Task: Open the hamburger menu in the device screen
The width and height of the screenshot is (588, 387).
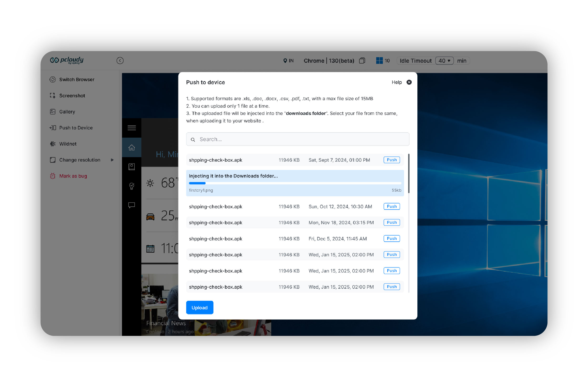Action: pos(132,128)
